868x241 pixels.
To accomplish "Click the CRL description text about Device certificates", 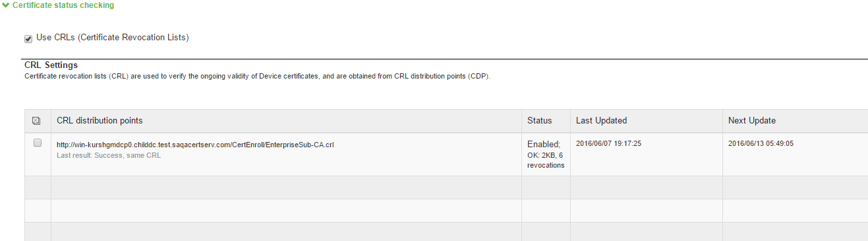I will click(x=257, y=77).
